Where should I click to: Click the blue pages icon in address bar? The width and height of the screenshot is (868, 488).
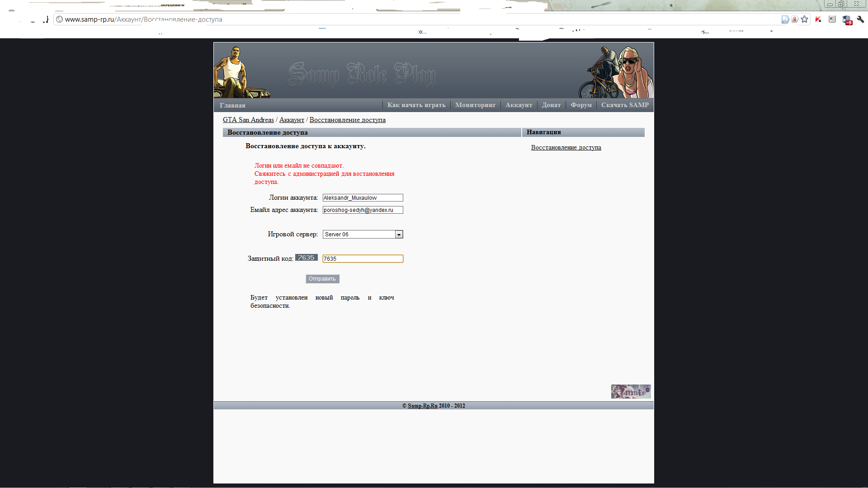tap(785, 19)
